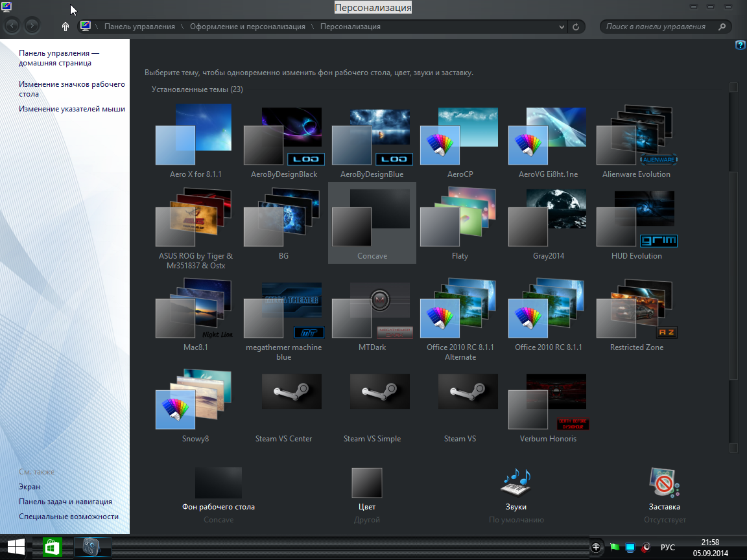Click the up arrow navigation icon

(65, 27)
